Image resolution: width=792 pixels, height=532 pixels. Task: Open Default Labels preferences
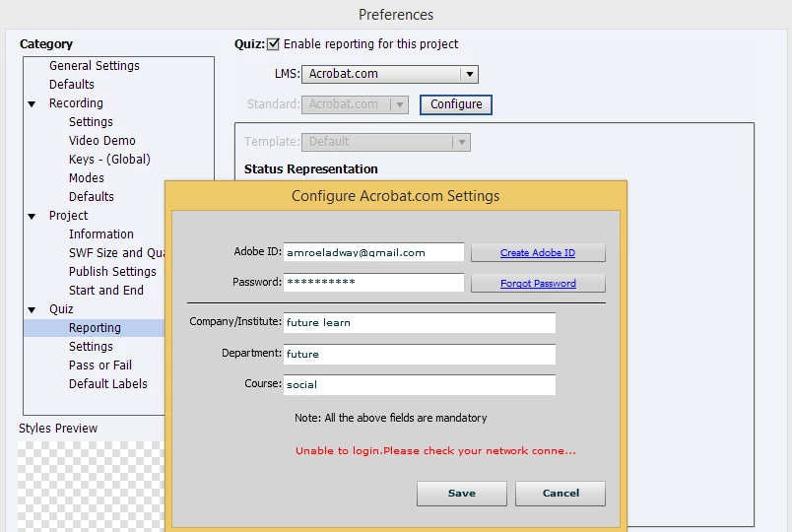[108, 384]
